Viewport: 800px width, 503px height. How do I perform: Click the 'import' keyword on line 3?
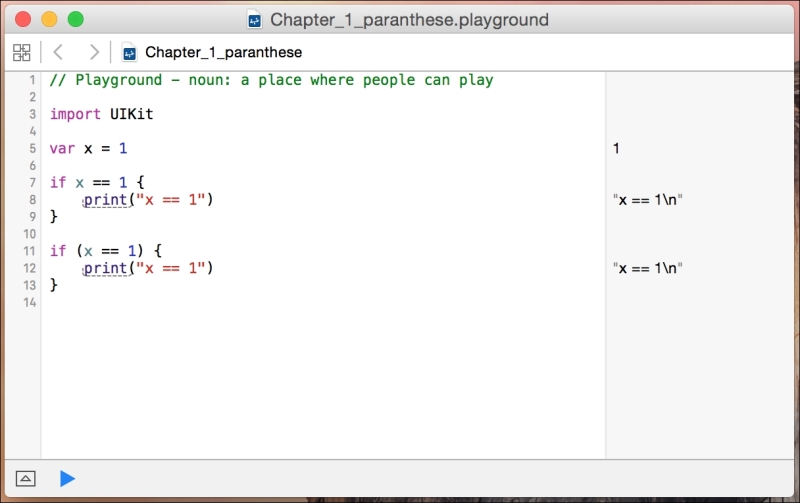[x=75, y=114]
